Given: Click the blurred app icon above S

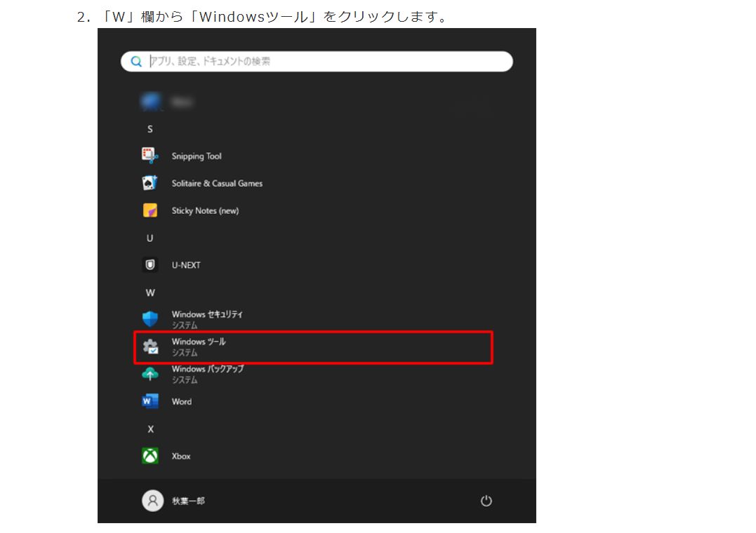Looking at the screenshot, I should tap(151, 102).
